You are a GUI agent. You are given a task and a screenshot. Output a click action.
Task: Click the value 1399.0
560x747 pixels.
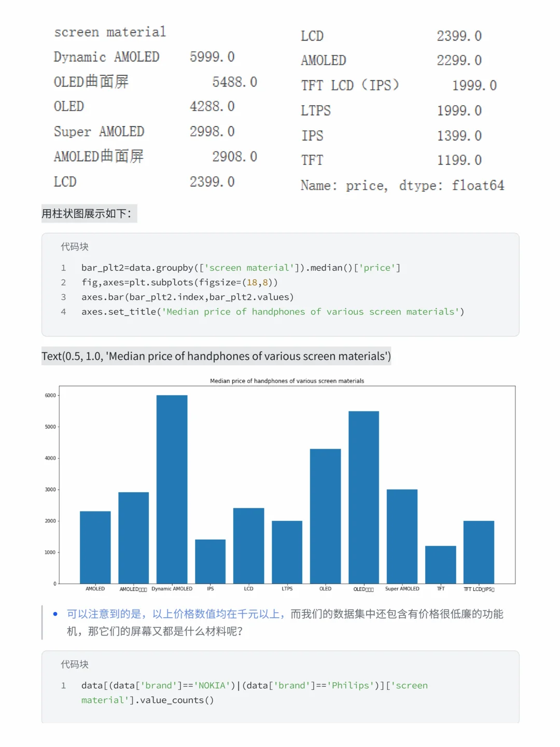(x=459, y=136)
